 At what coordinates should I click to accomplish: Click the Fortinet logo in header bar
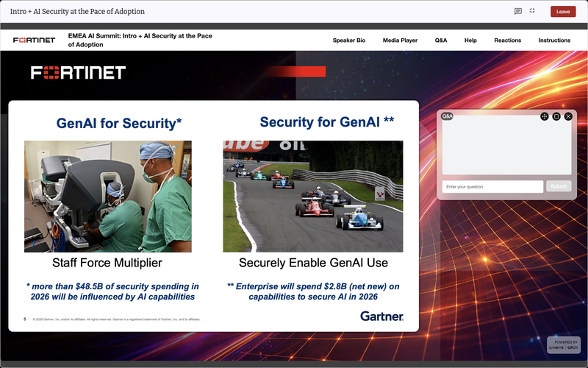34,40
